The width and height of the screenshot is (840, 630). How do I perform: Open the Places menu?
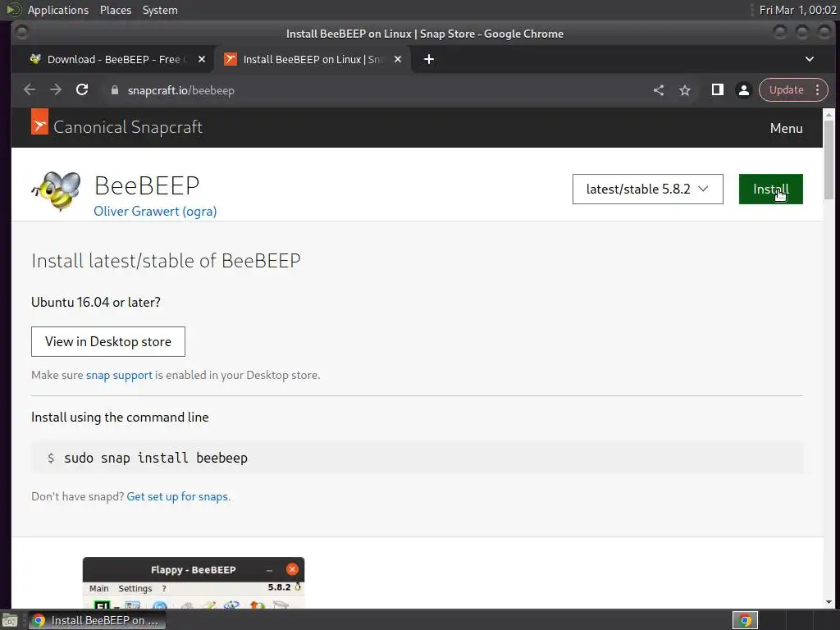pos(115,10)
